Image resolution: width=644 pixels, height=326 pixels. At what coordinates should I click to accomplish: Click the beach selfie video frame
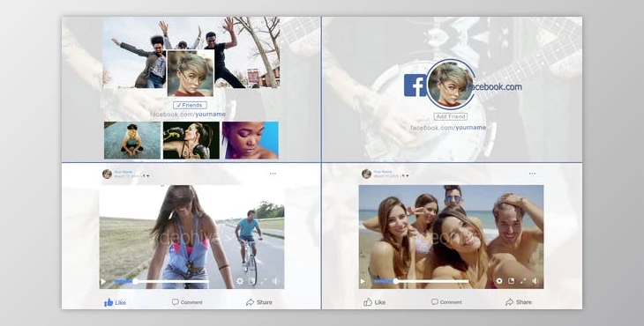[x=451, y=237]
